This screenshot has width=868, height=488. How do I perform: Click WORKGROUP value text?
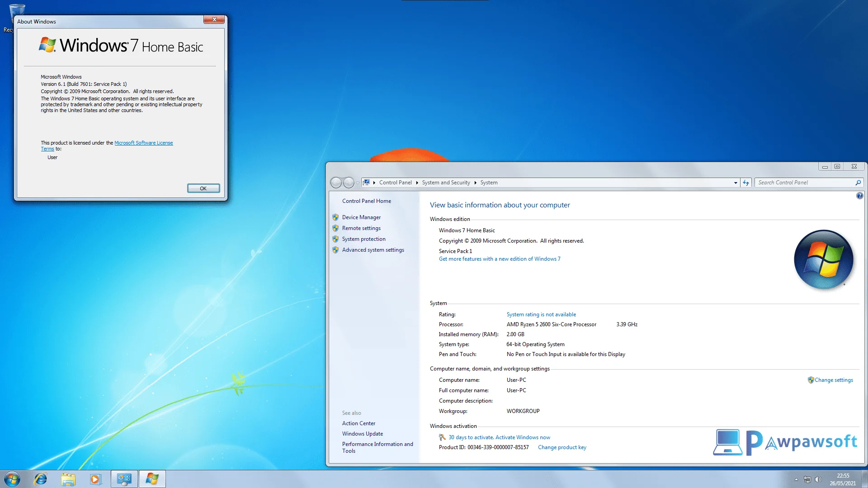pyautogui.click(x=523, y=411)
